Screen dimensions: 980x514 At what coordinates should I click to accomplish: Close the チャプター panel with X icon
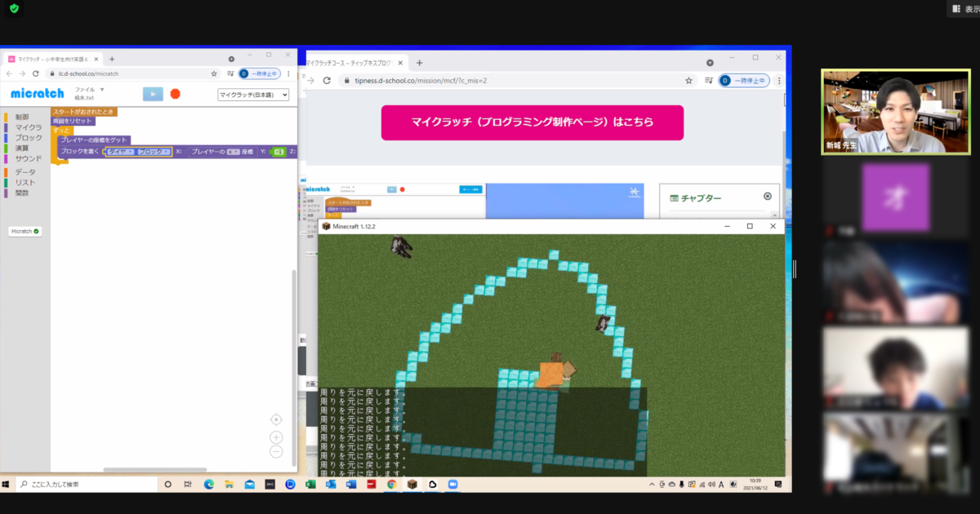pos(767,197)
